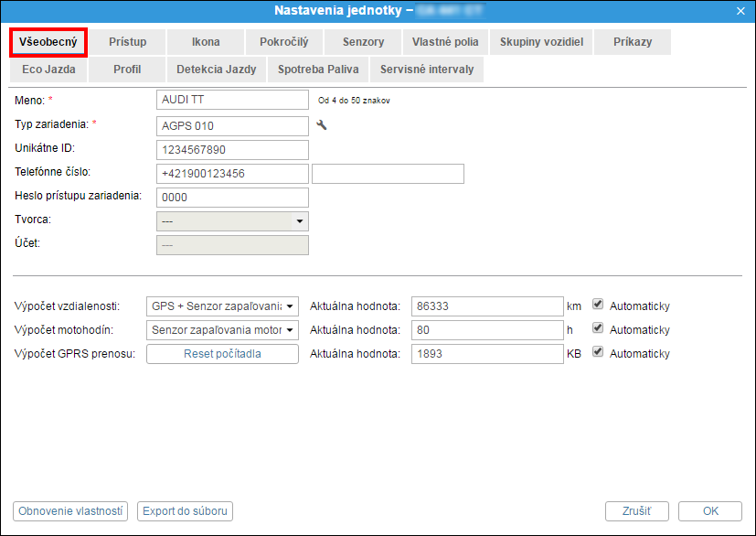Toggle Automaticky checkbox for motohodín hours
This screenshot has width=756, height=536.
pos(598,328)
